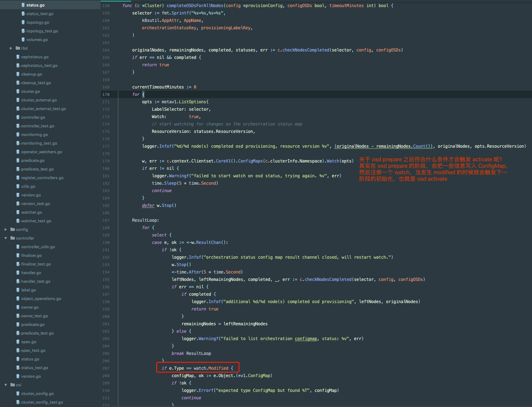Click the csi folder icon

13,385
